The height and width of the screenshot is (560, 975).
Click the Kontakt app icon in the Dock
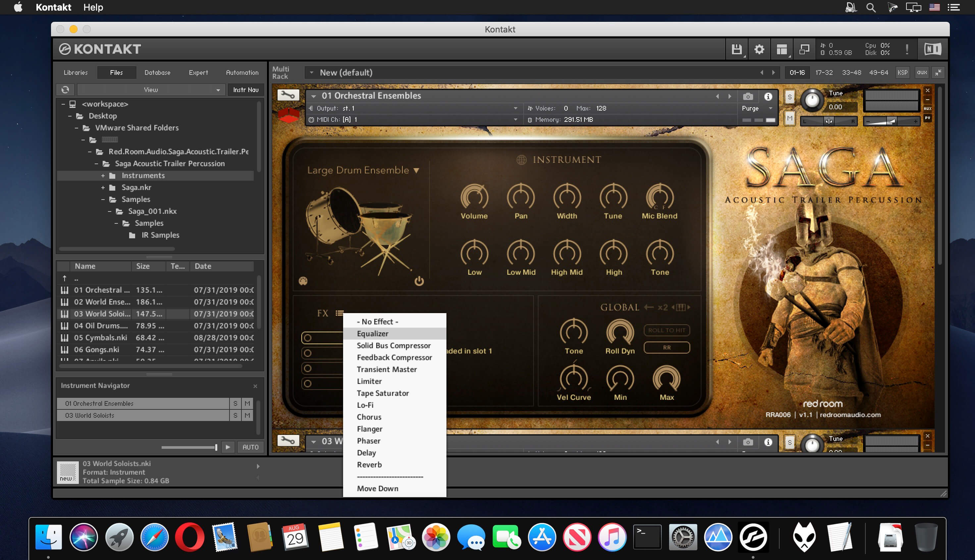753,537
